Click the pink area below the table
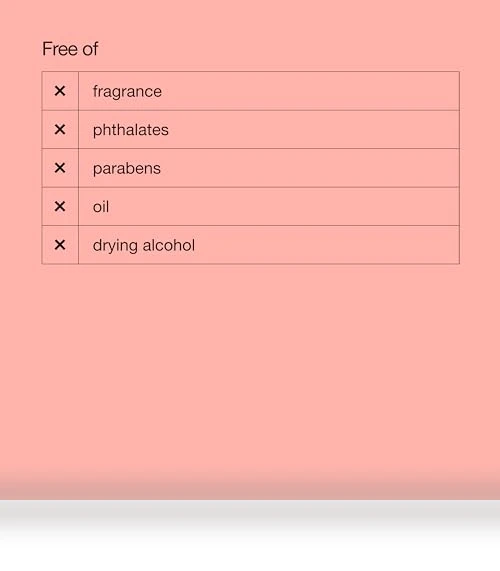The height and width of the screenshot is (571, 500). (250, 364)
